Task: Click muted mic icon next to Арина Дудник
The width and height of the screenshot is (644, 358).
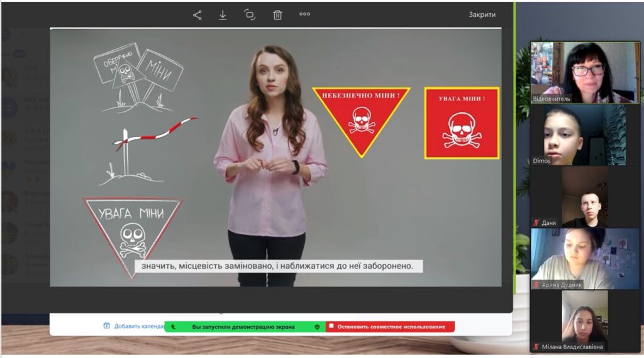Action: [x=536, y=285]
